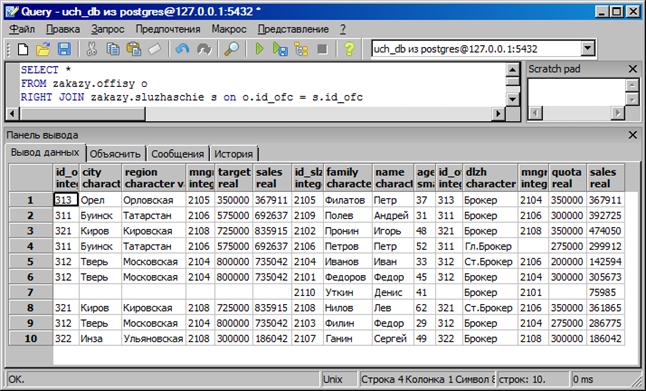Click the sales value 75985
The width and height of the screenshot is (646, 391).
[x=605, y=293]
